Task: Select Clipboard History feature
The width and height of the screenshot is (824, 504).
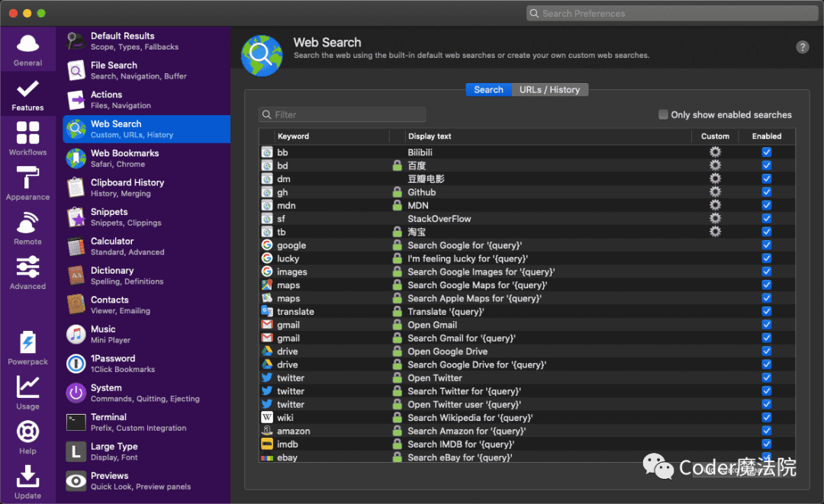Action: click(146, 188)
